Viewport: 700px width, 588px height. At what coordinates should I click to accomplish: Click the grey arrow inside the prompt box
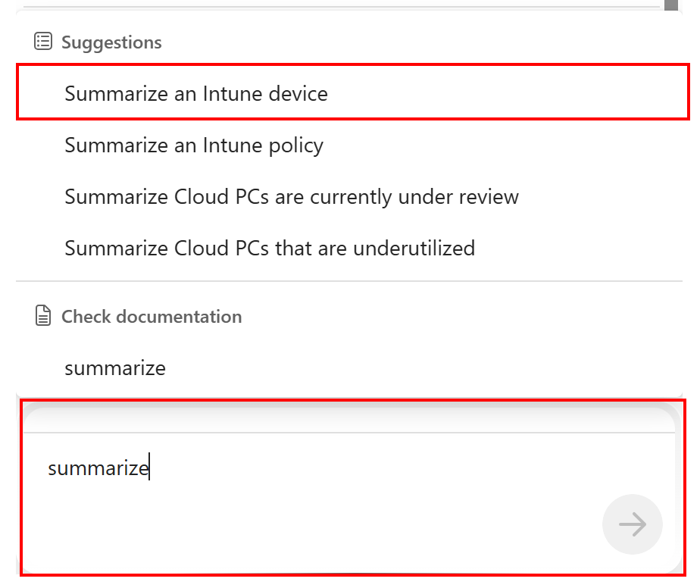(x=633, y=524)
